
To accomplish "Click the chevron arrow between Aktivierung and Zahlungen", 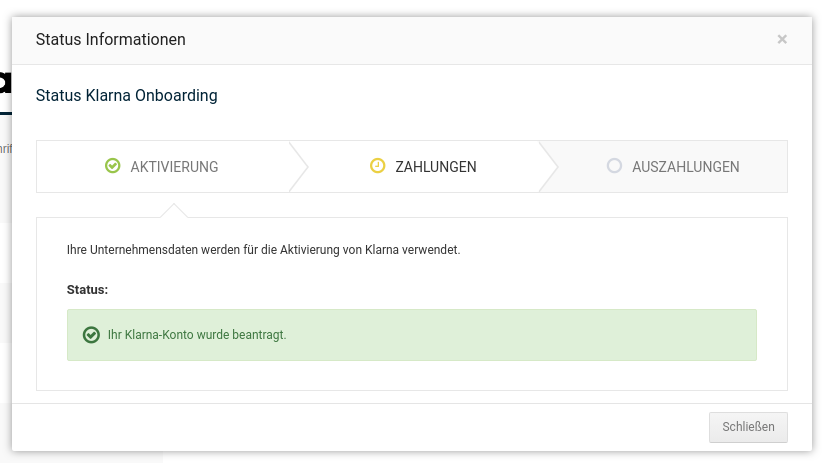I will [297, 166].
